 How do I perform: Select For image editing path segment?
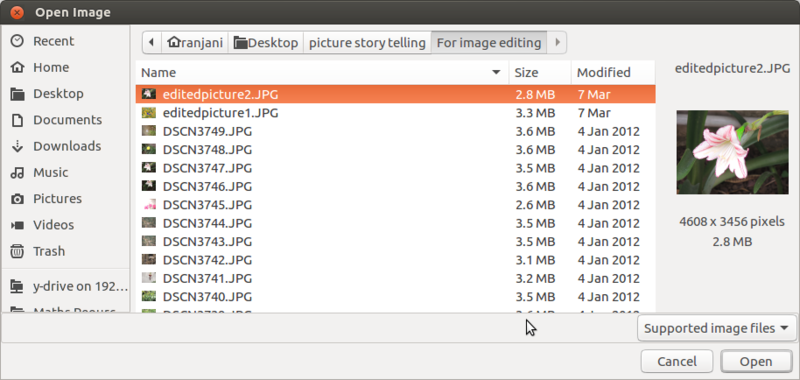coord(489,42)
